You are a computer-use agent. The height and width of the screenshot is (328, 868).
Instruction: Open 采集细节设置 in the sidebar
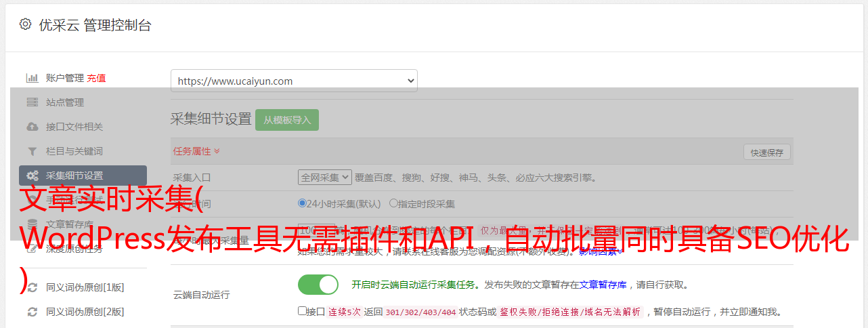coord(83,176)
